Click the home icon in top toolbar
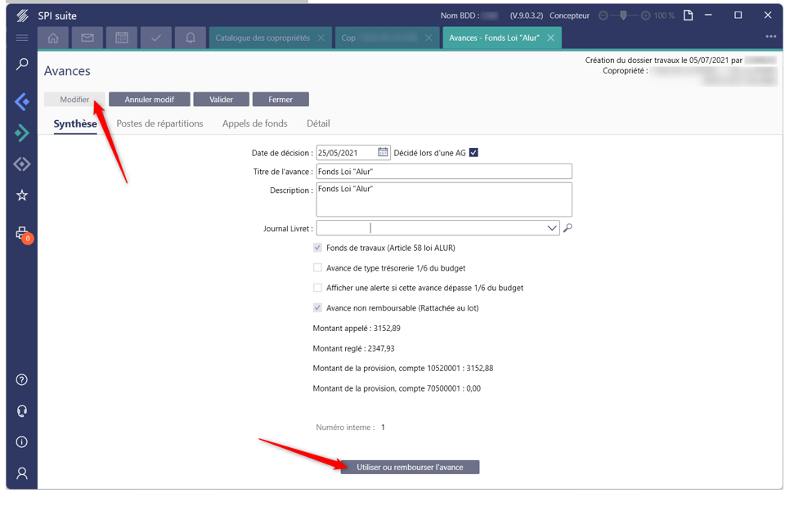812x515 pixels. (x=53, y=38)
